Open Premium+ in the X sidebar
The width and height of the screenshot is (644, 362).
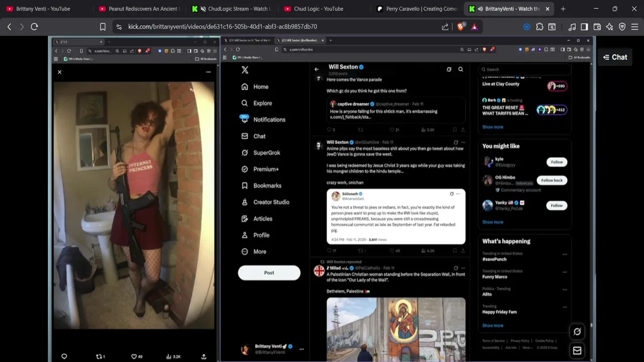[x=260, y=169]
